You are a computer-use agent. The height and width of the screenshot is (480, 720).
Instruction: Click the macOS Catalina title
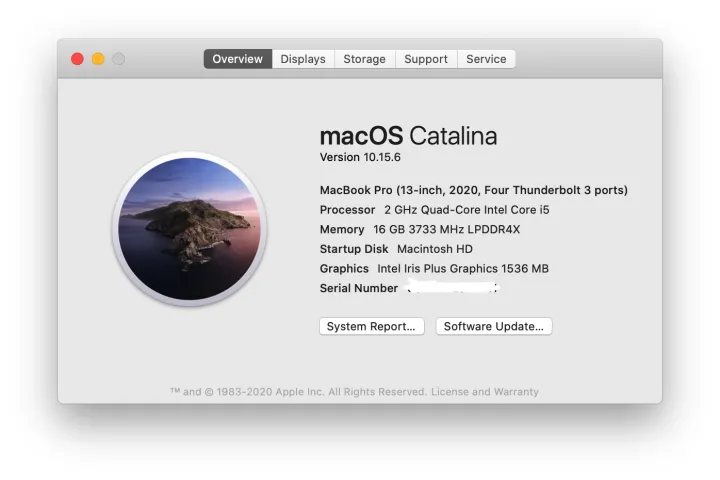(408, 136)
